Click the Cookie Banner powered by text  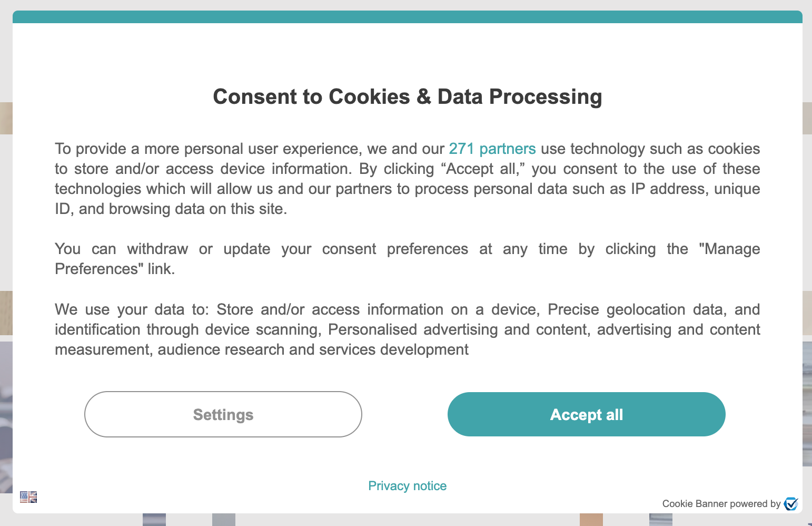(x=722, y=503)
